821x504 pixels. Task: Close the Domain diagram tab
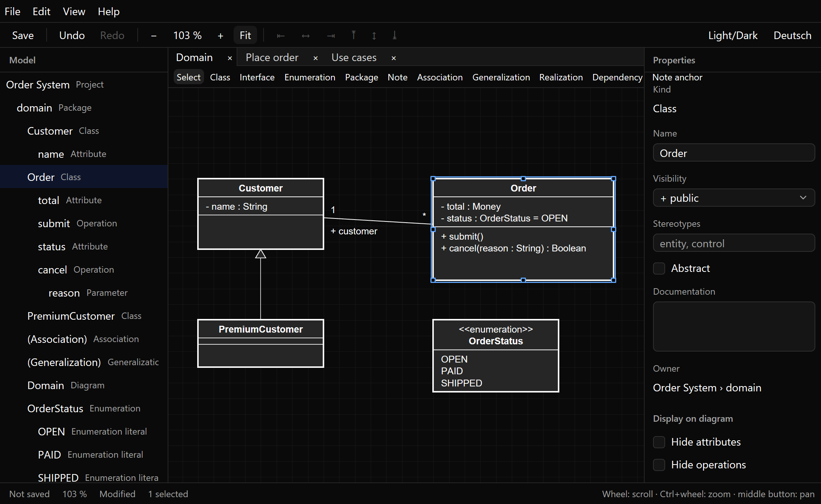point(230,58)
